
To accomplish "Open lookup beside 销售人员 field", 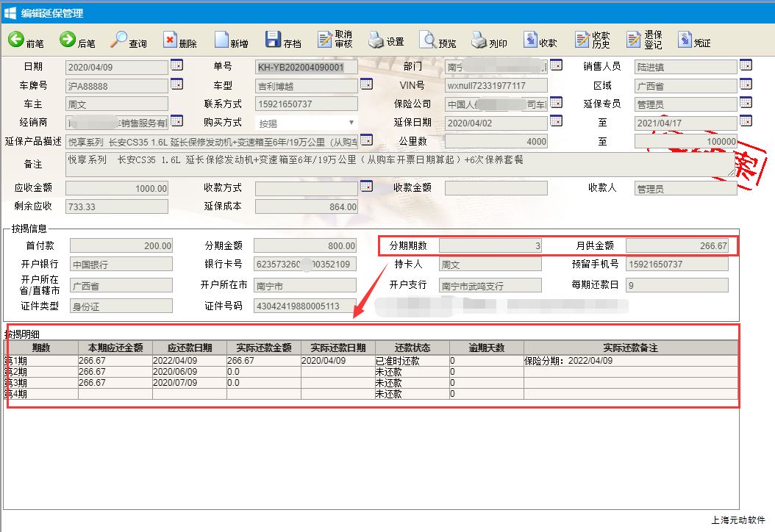I will 746,65.
